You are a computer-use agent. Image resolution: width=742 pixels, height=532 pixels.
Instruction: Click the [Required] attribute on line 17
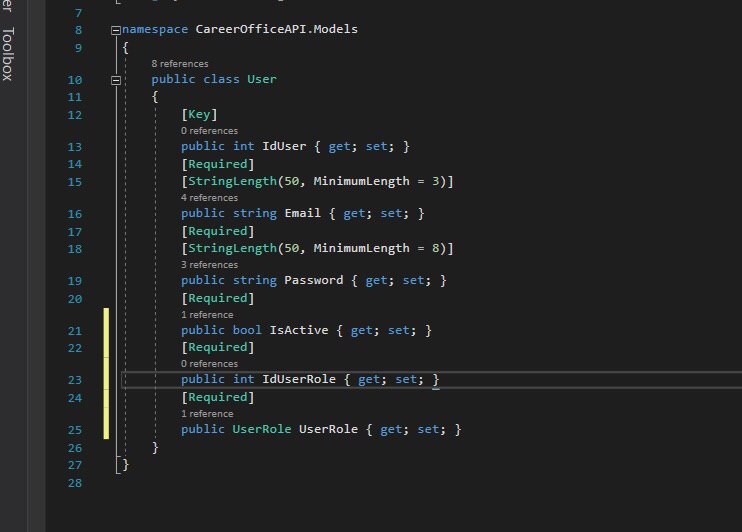tap(218, 231)
